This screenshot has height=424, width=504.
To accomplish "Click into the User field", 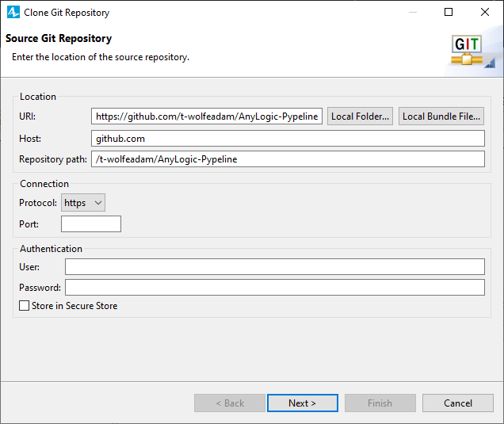I will (x=275, y=266).
